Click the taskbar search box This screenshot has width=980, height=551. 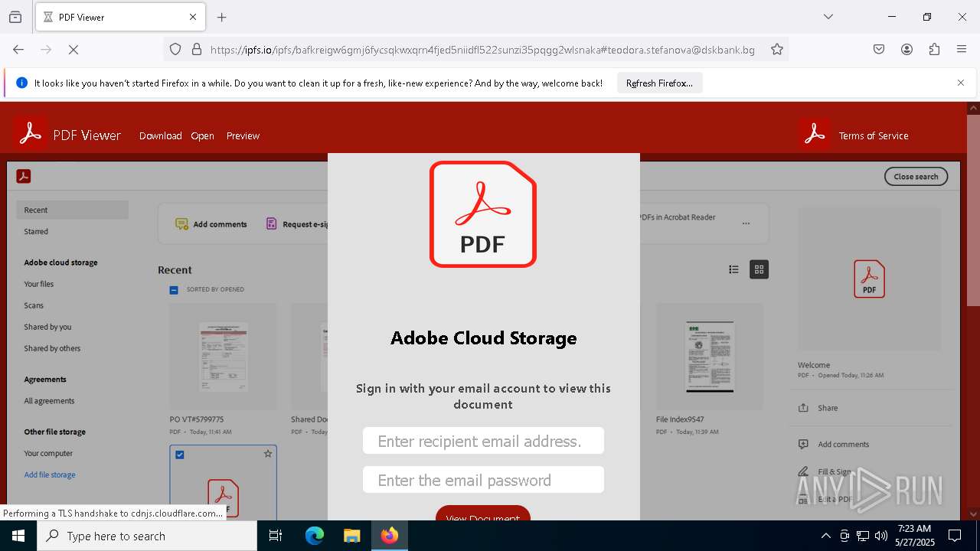147,536
